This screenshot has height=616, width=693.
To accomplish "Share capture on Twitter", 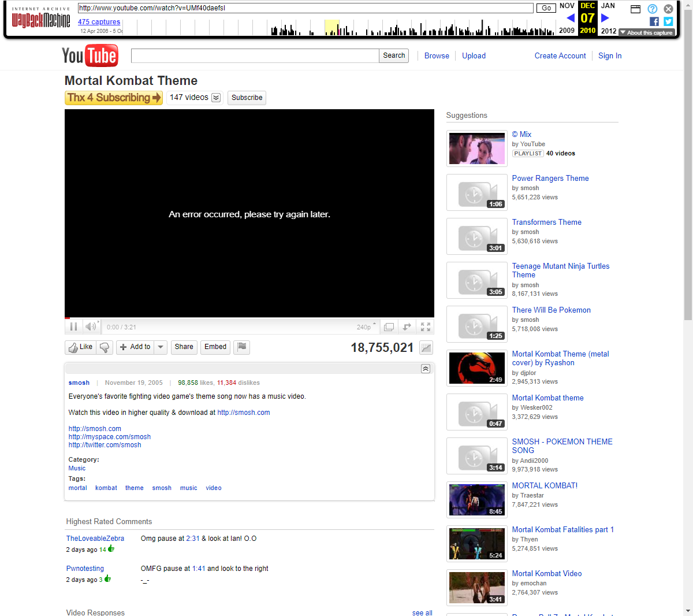I will 668,21.
